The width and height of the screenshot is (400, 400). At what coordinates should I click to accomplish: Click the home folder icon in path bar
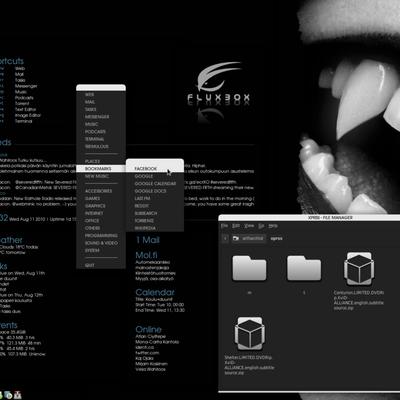coord(236,238)
